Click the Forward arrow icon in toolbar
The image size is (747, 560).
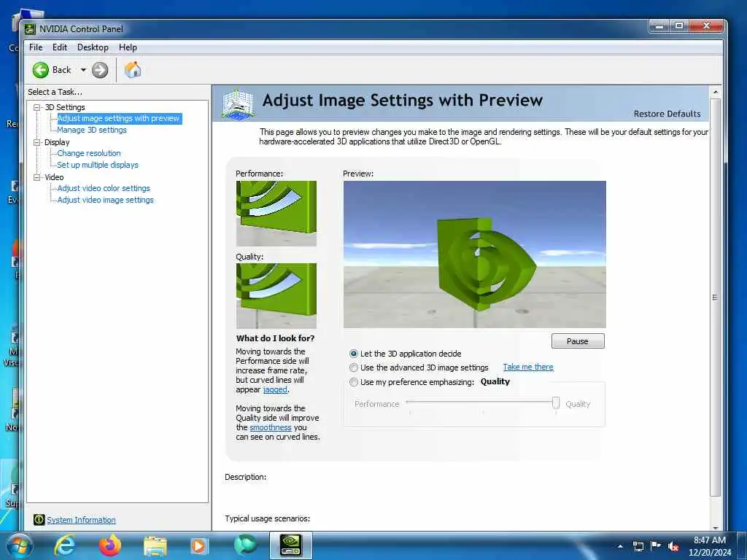tap(99, 70)
